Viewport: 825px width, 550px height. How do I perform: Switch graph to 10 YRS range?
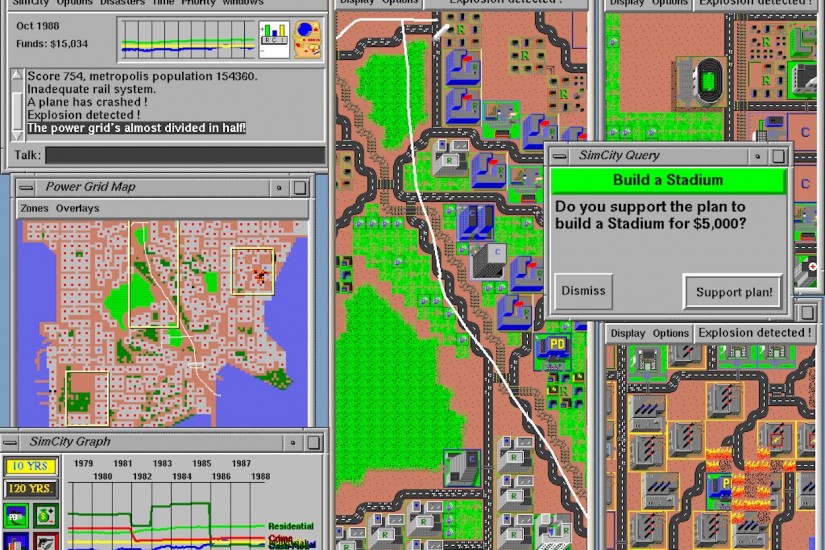[30, 466]
